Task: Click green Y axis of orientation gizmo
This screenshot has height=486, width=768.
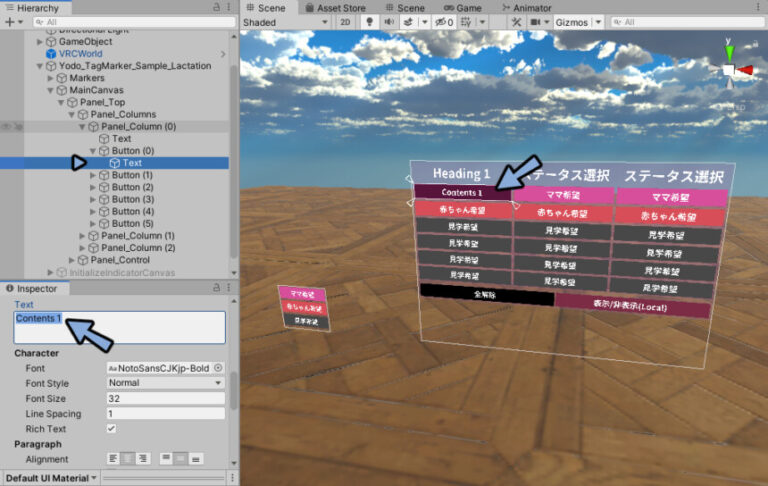Action: 729,52
